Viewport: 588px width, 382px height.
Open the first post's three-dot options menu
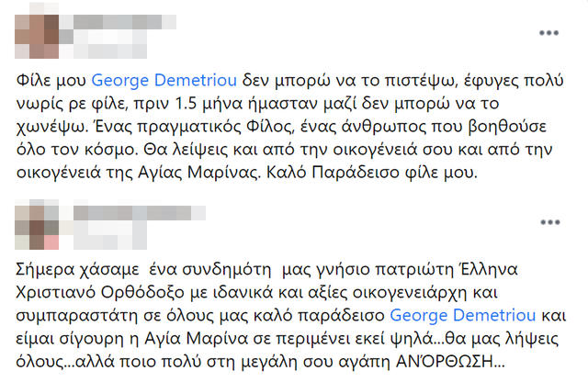point(549,33)
